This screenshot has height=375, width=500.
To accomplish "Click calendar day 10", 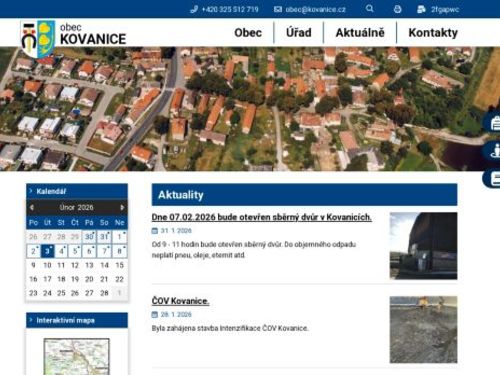I will [x=47, y=265].
